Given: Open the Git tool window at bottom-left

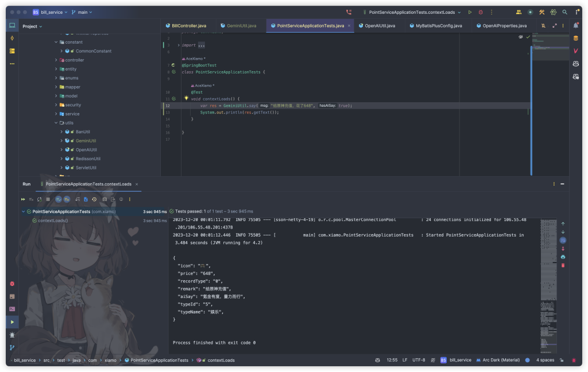Looking at the screenshot, I should 12,347.
